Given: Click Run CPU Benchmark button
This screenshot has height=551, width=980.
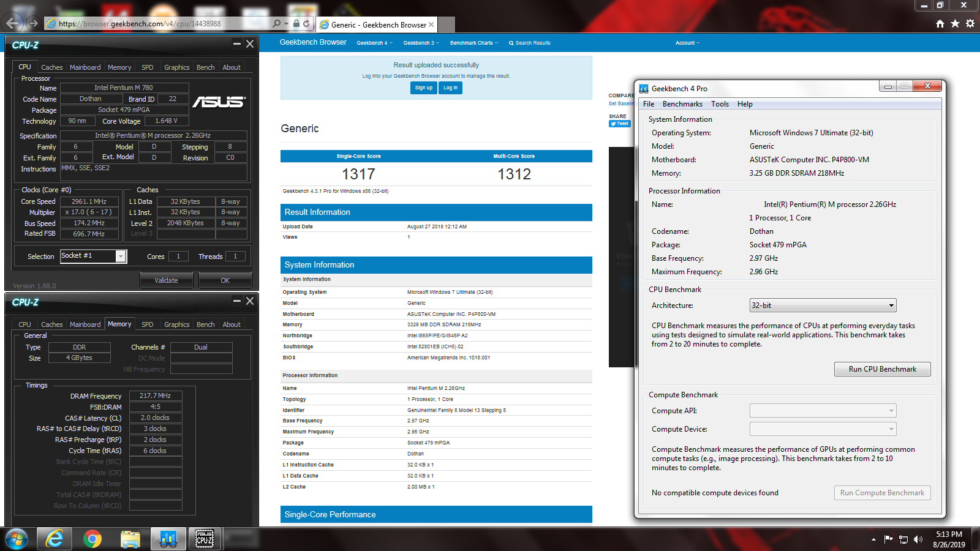Looking at the screenshot, I should tap(883, 369).
